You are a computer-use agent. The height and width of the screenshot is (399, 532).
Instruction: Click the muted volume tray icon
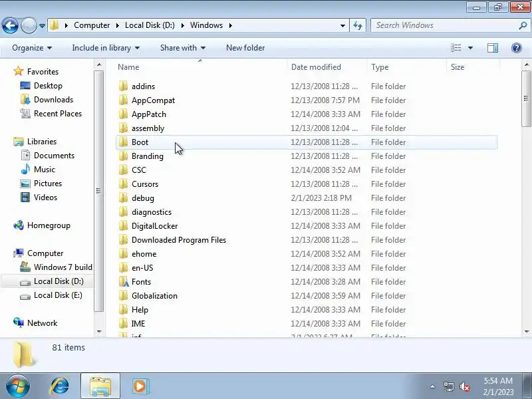464,386
